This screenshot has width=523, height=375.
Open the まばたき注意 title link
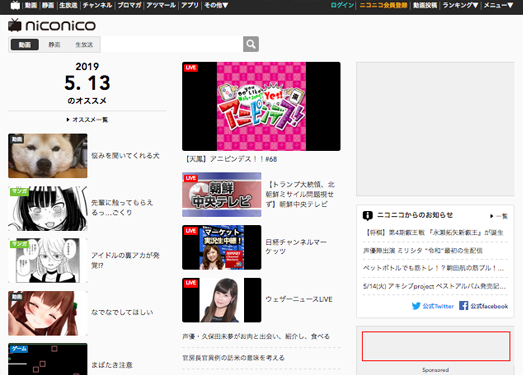[x=112, y=365]
